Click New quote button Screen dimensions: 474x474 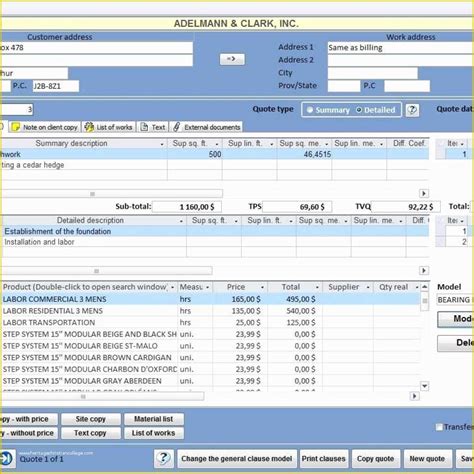point(427,459)
